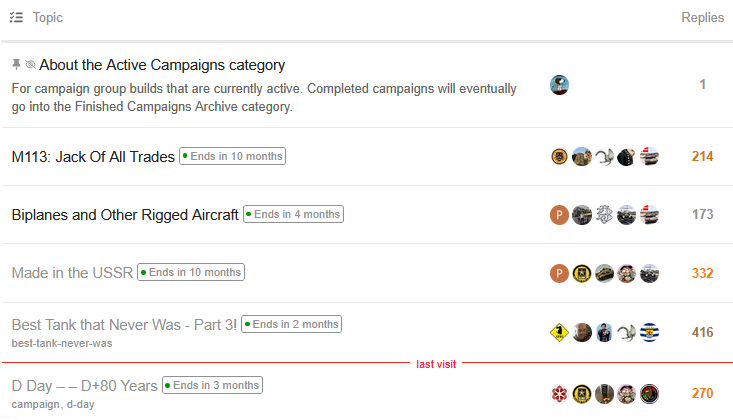The image size is (733, 420).
Task: Sort topics by the Replies column
Action: [x=702, y=17]
